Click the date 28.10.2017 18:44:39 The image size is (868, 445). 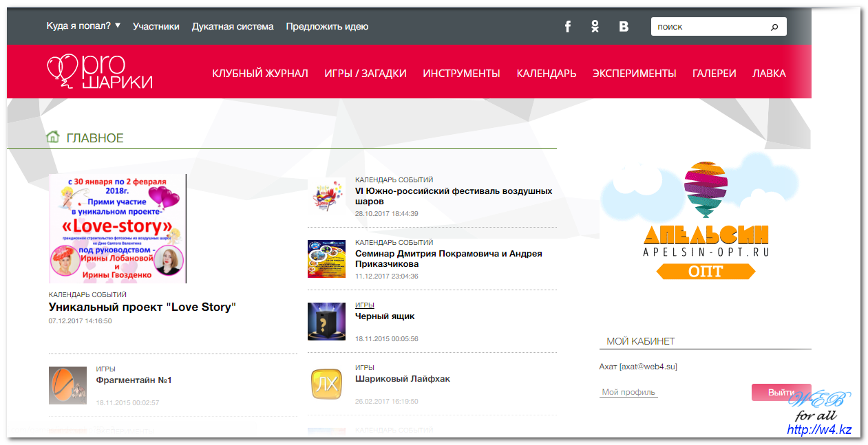387,214
